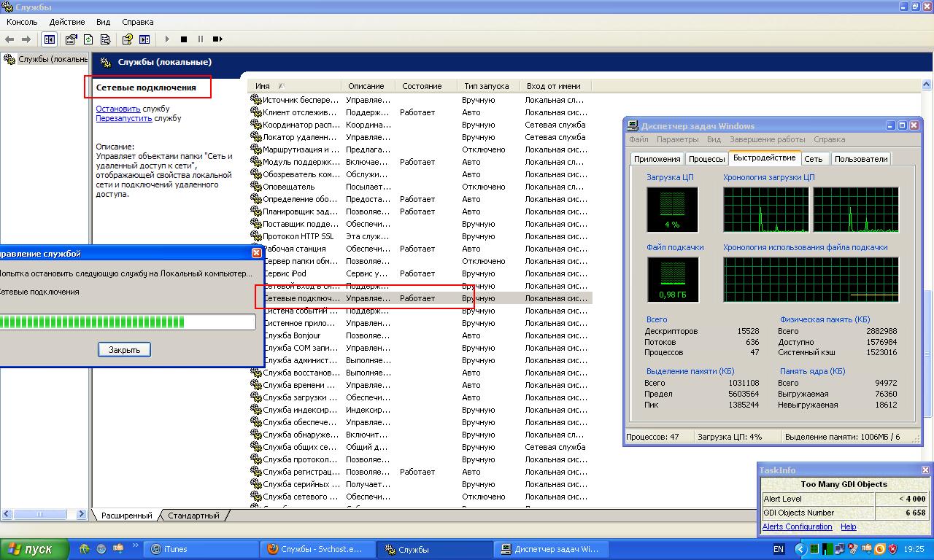Open properties via toolbar icon

coord(71,39)
